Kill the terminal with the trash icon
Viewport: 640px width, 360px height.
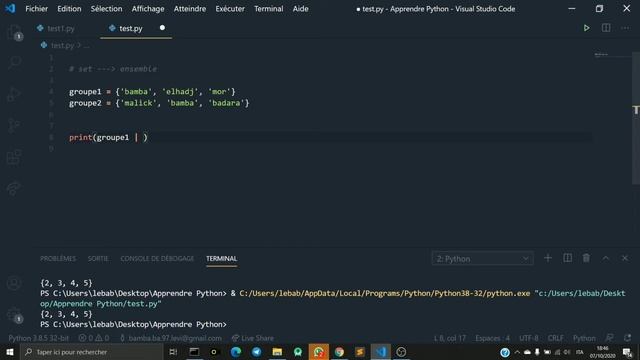click(586, 258)
